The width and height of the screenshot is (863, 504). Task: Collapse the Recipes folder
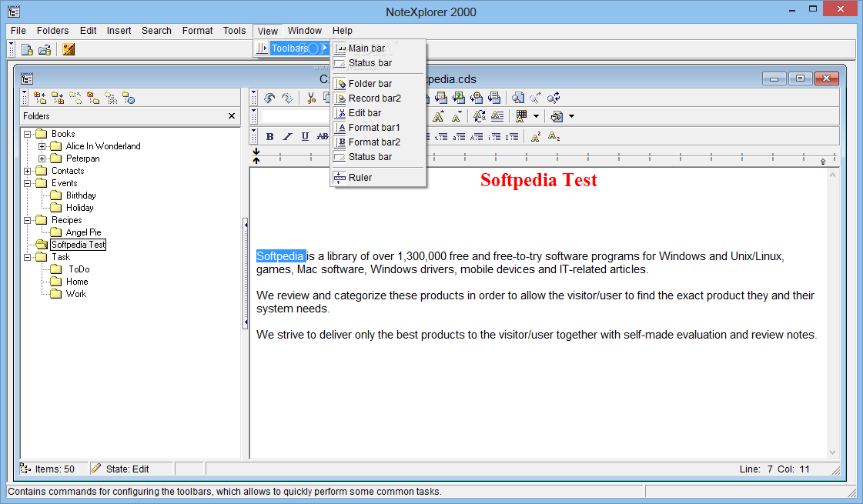[x=27, y=220]
